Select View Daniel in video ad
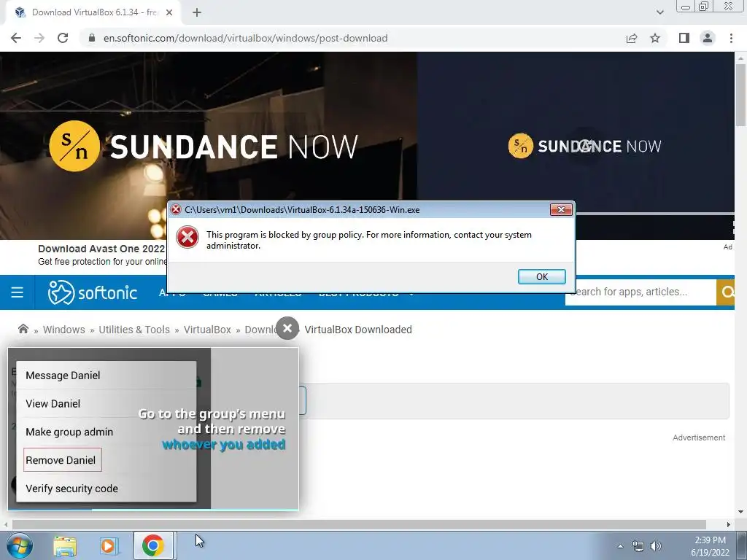This screenshot has width=747, height=560. point(53,404)
